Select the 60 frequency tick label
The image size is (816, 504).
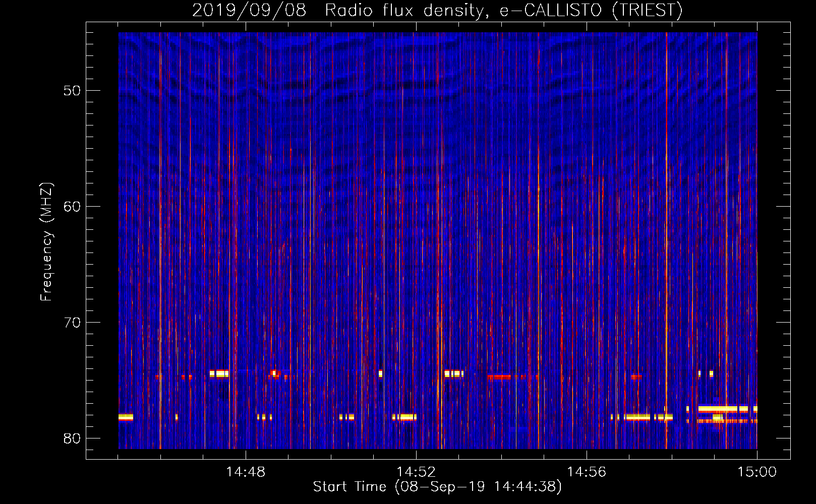72,207
